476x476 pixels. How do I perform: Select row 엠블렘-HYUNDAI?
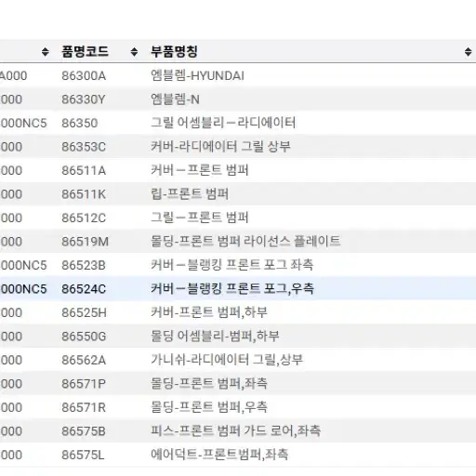point(238,75)
